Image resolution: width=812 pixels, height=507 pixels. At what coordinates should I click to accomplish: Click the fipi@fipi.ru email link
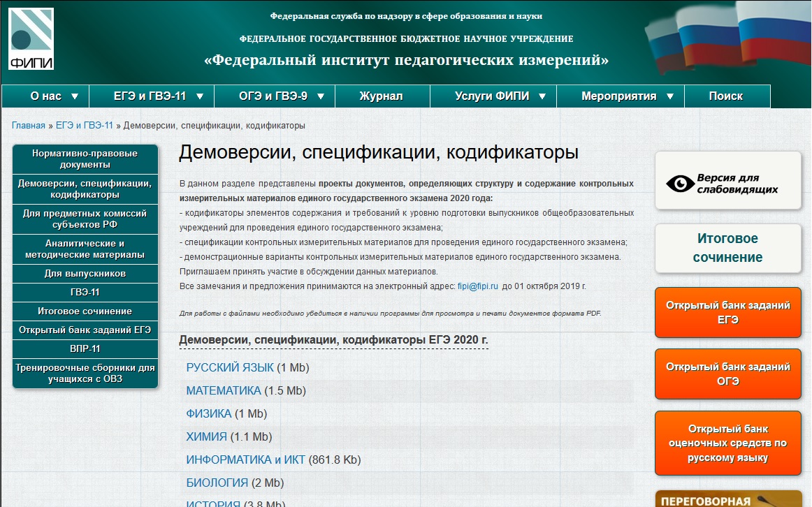click(477, 286)
